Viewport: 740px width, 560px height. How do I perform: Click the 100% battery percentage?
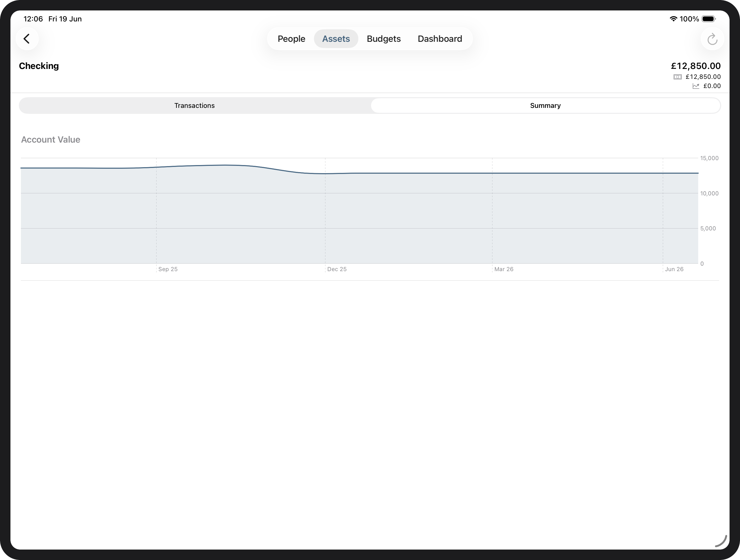[689, 19]
